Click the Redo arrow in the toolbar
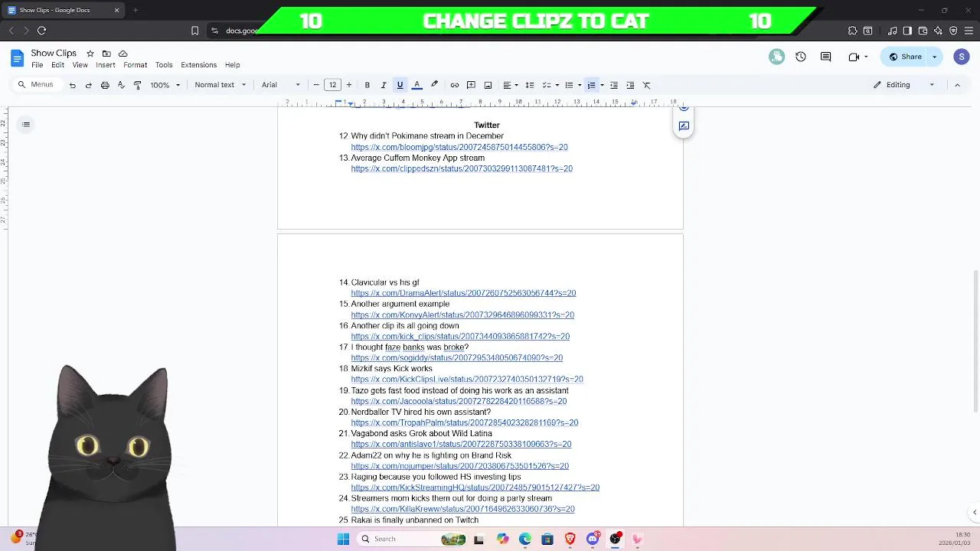980x551 pixels. coord(89,85)
